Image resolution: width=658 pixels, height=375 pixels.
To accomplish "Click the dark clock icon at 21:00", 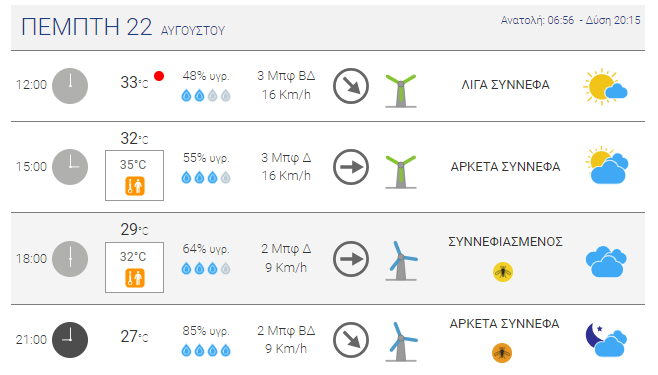I will point(70,340).
